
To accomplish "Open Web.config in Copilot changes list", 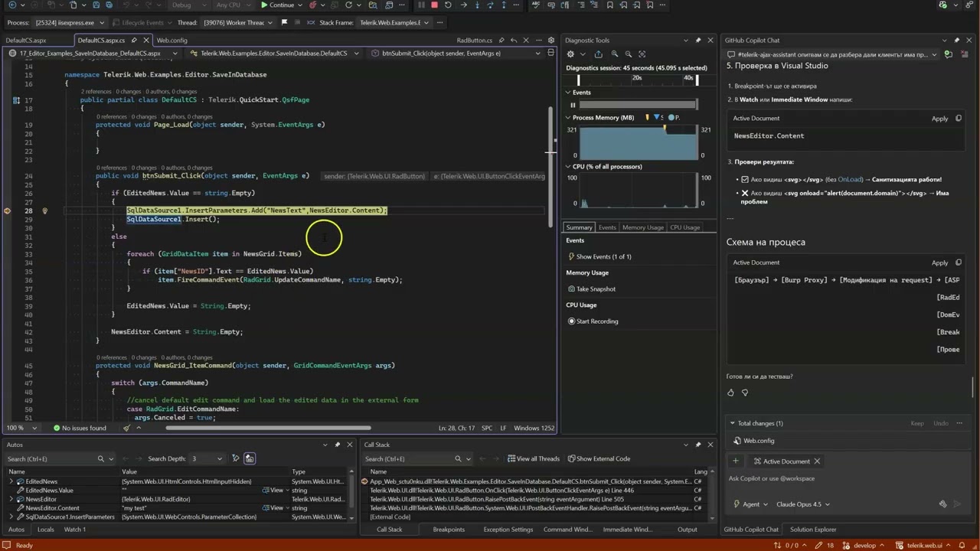I will tap(758, 441).
